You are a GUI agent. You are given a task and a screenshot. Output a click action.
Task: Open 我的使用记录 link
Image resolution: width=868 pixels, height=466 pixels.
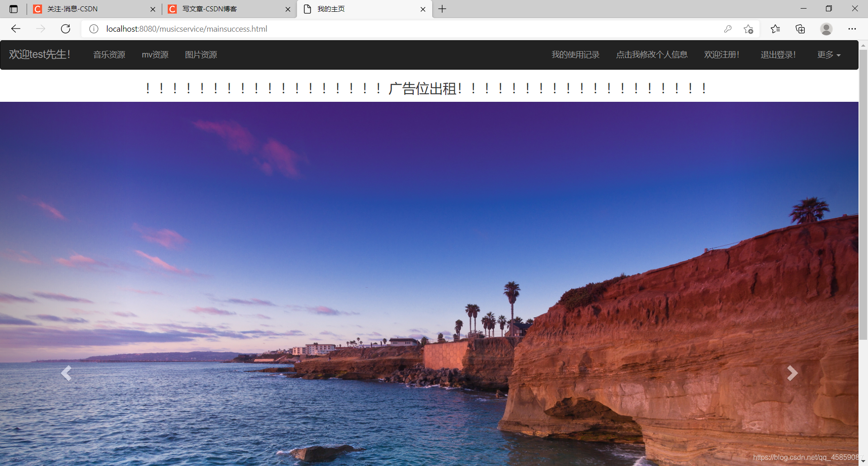(576, 55)
